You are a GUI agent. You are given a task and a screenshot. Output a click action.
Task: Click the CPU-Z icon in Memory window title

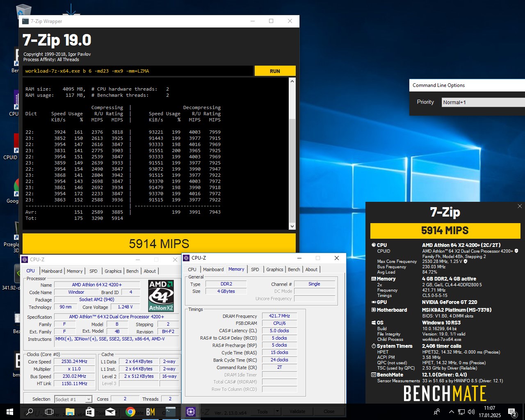[187, 258]
